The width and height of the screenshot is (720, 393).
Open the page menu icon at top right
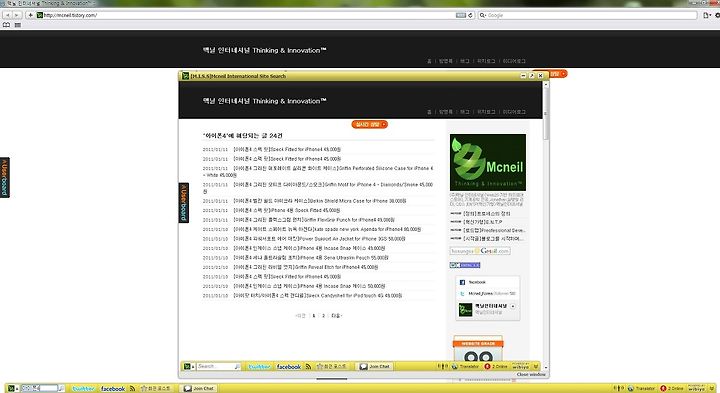pyautogui.click(x=707, y=15)
